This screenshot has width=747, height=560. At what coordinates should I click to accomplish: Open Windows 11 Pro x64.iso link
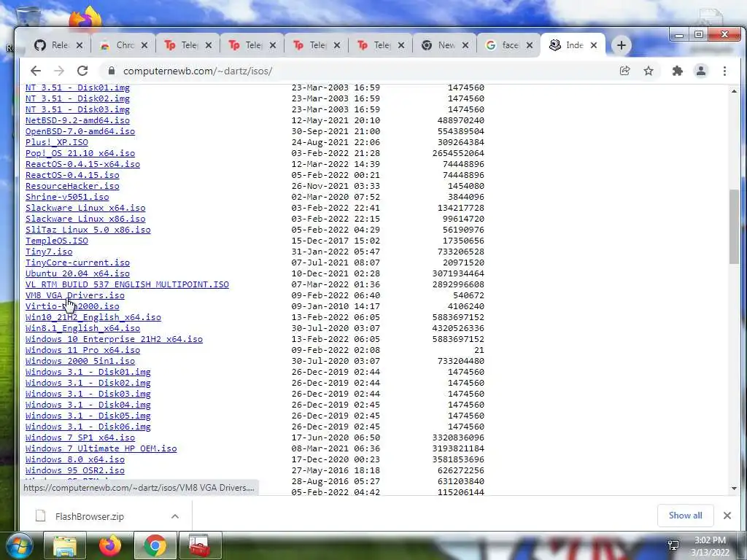pos(83,350)
